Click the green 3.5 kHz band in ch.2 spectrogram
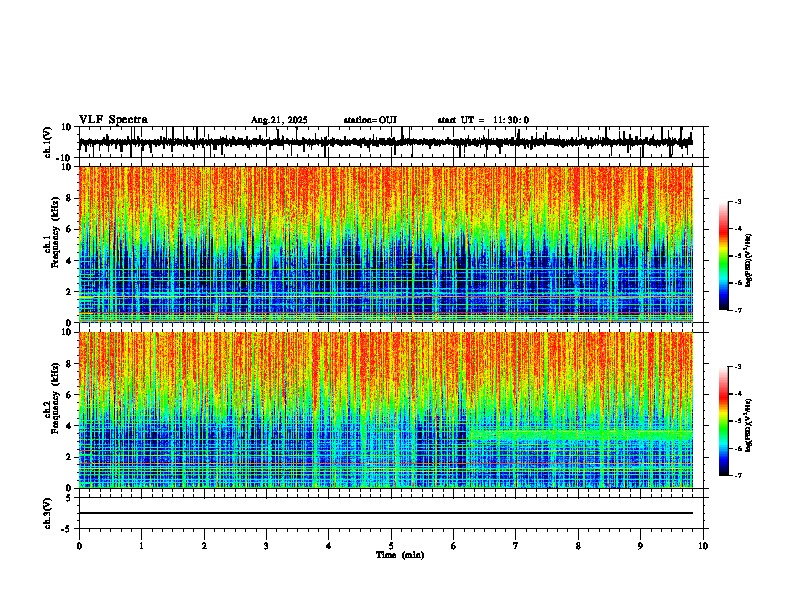 pos(580,434)
